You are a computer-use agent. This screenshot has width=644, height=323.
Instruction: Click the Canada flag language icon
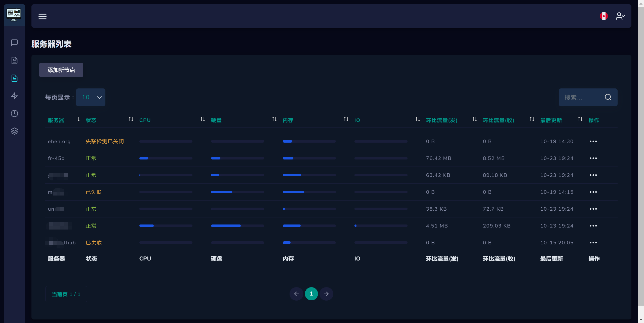coord(603,16)
